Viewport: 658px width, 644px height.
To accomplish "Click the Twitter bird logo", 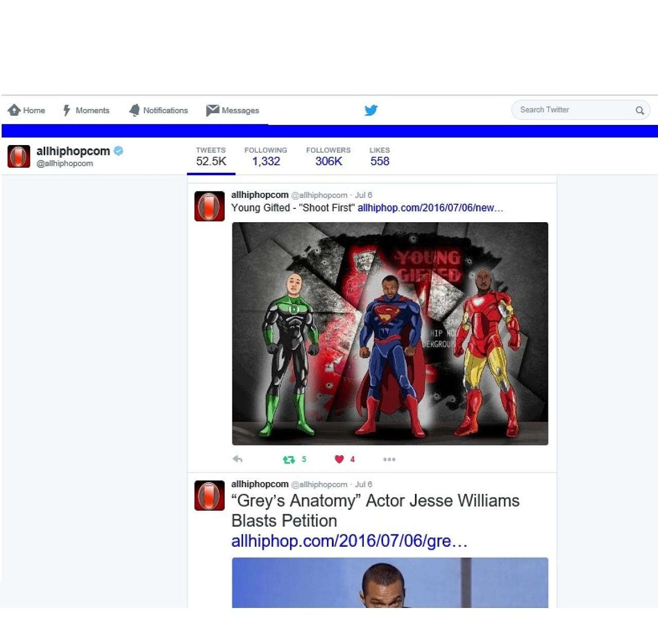I will tap(371, 110).
